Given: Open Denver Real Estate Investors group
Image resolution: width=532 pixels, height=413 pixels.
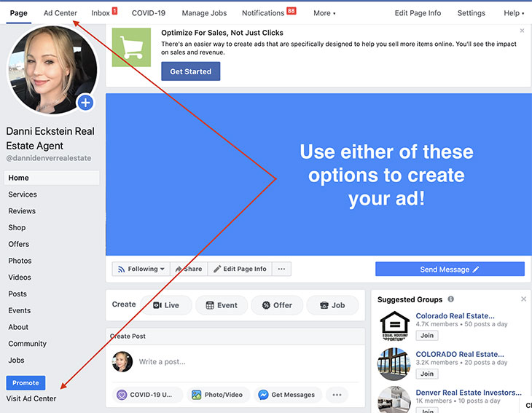Looking at the screenshot, I should pos(469,393).
